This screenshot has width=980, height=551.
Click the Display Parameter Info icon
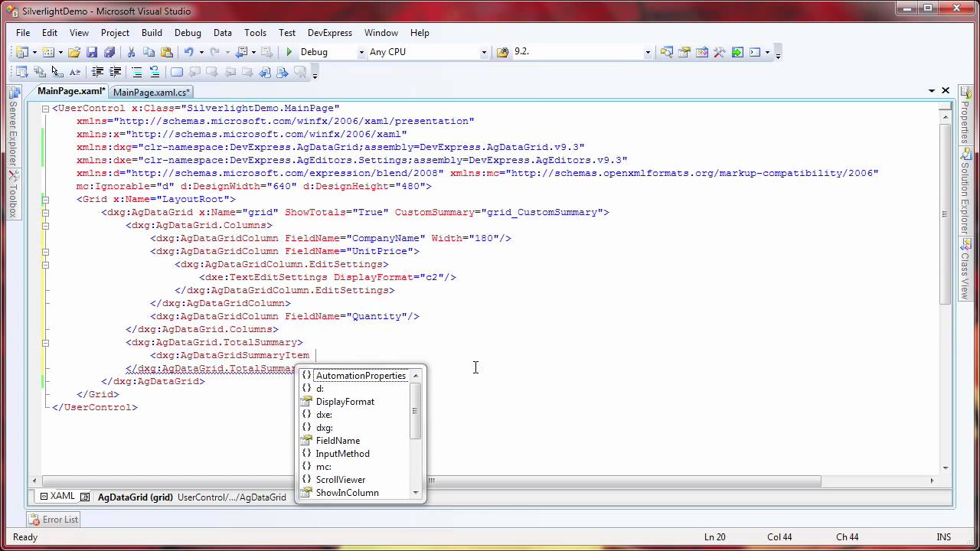click(x=39, y=72)
